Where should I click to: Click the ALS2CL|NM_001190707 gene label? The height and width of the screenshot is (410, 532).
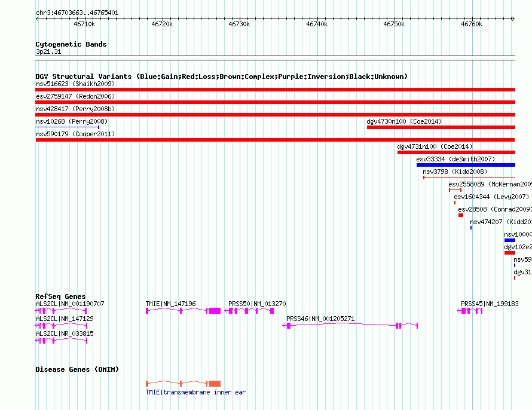pos(70,304)
